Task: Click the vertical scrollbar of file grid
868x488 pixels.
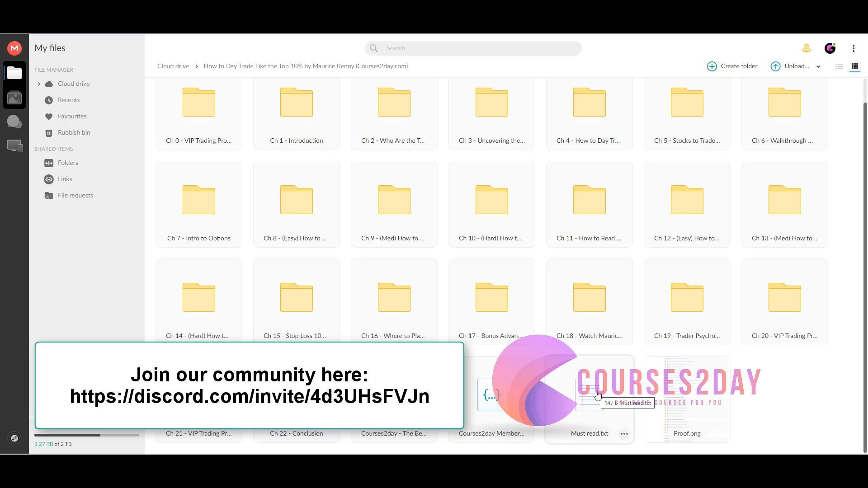Action: [865, 278]
